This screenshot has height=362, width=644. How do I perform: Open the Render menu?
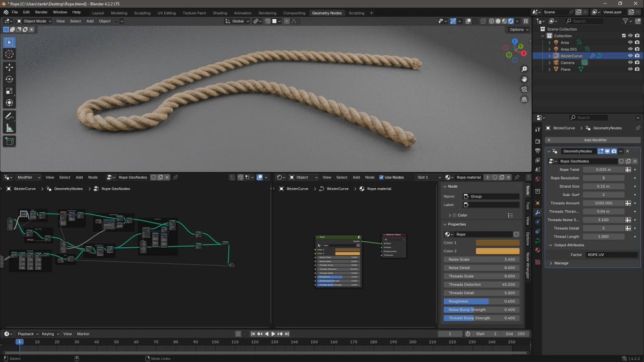point(41,11)
